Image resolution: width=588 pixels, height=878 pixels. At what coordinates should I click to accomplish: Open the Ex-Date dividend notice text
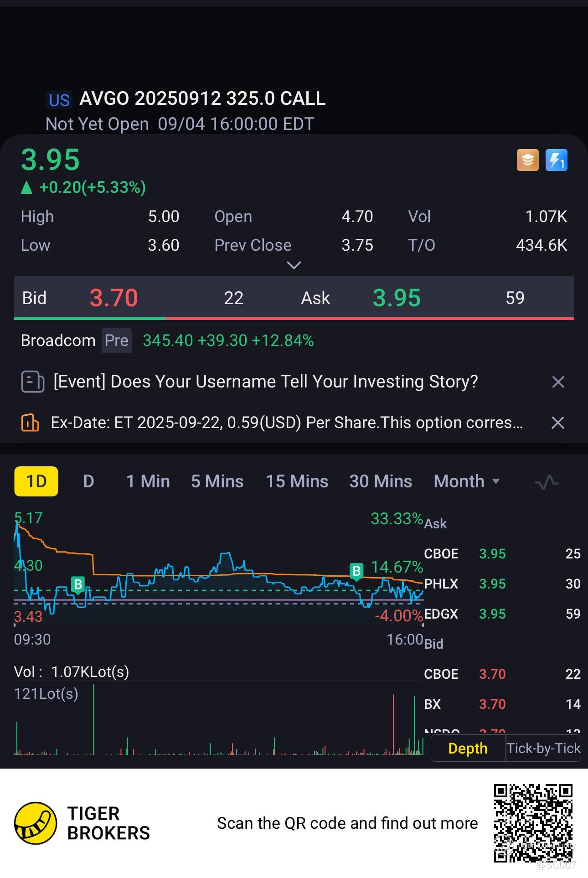[x=287, y=423]
